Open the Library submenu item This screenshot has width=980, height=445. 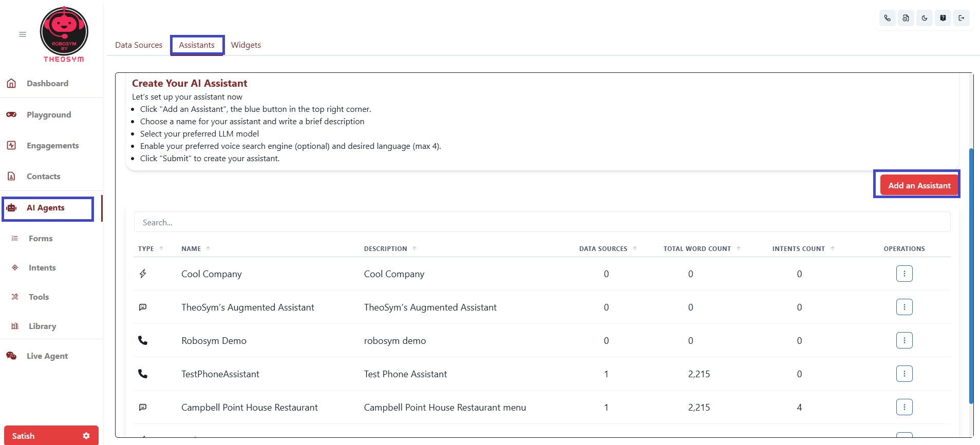[x=42, y=326]
